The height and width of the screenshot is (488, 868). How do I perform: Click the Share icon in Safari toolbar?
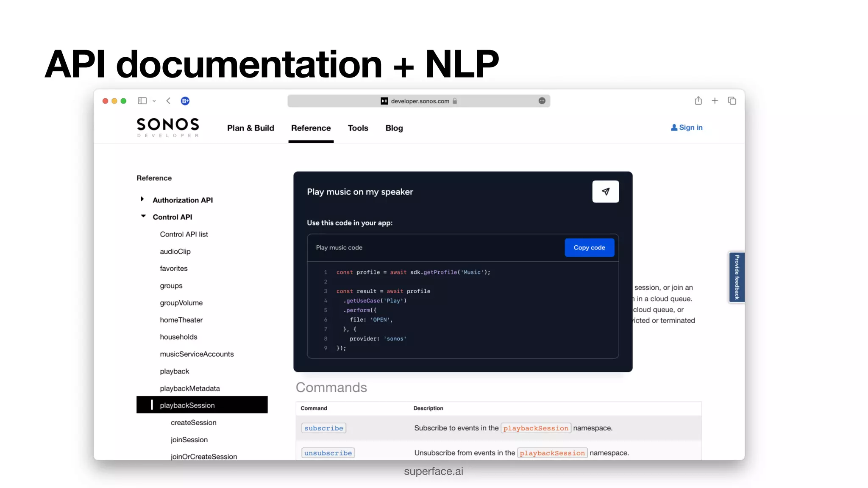click(x=698, y=100)
